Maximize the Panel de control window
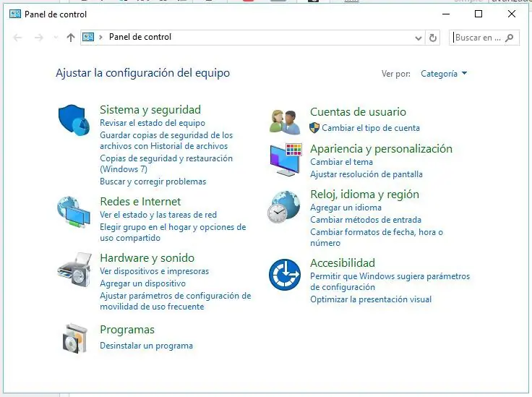The height and width of the screenshot is (397, 532). [x=479, y=14]
